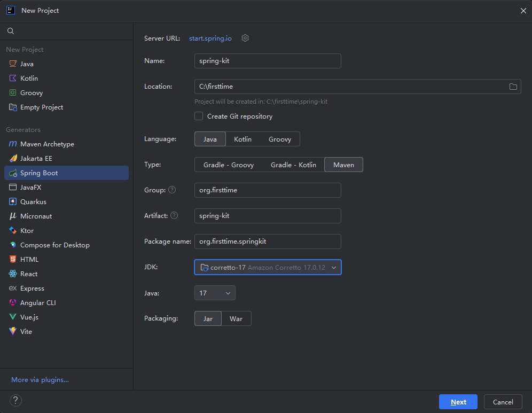Click the Empty Project folder icon

(13, 107)
